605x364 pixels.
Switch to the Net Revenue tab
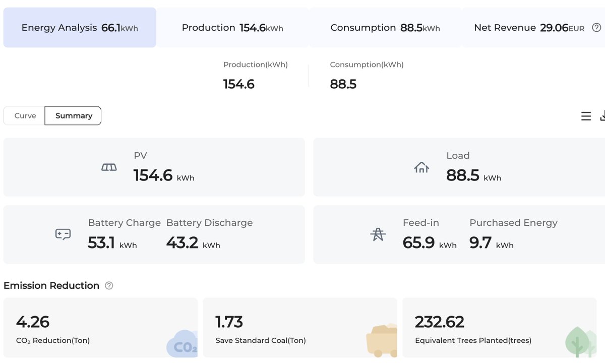point(533,28)
